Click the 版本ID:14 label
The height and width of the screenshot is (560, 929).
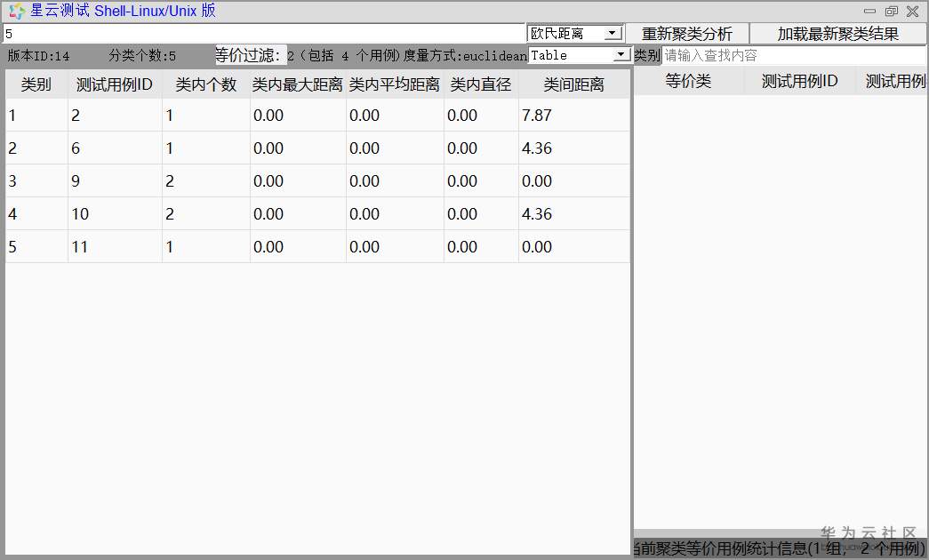(38, 56)
